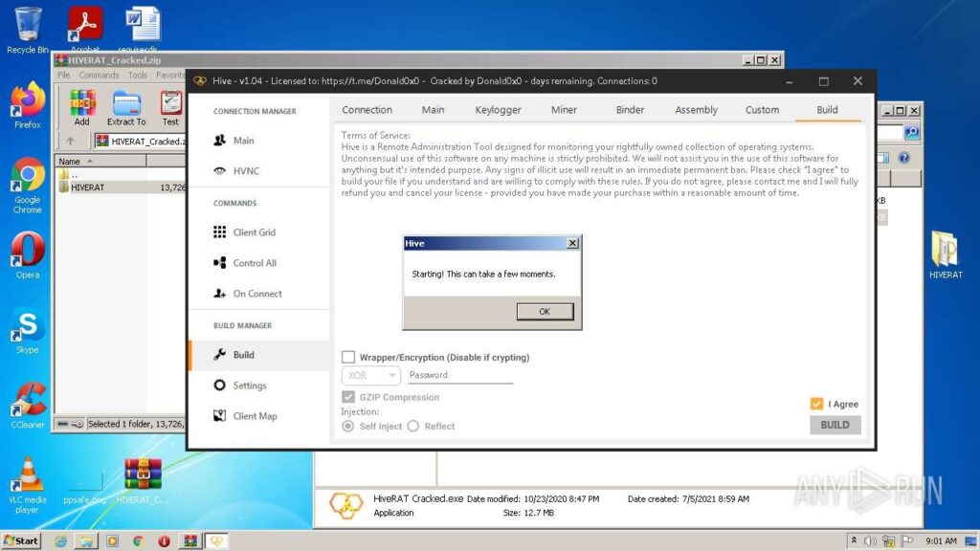Image resolution: width=980 pixels, height=551 pixels.
Task: Switch to the Custom tab
Action: 762,110
